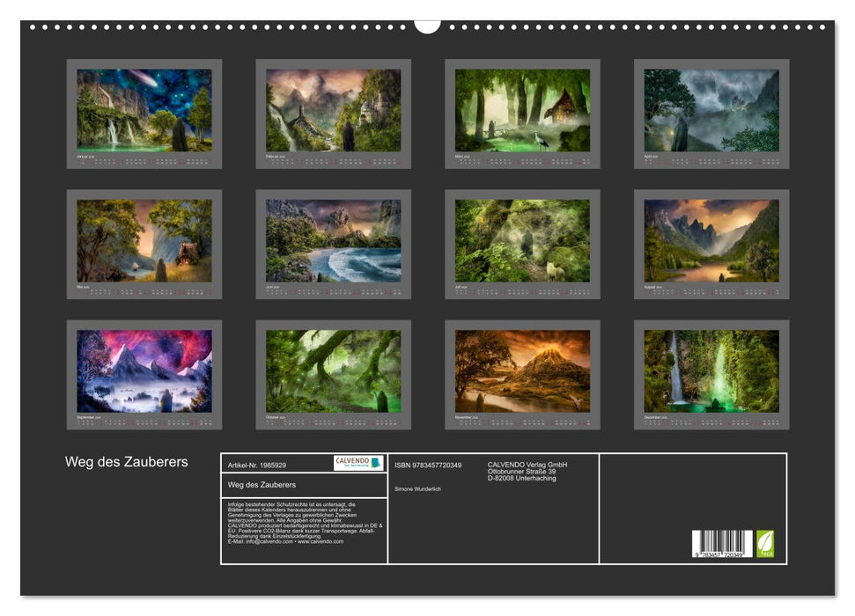Open the Mai treehouse thumbnail
Viewport: 855px width, 616px height.
pyautogui.click(x=144, y=241)
